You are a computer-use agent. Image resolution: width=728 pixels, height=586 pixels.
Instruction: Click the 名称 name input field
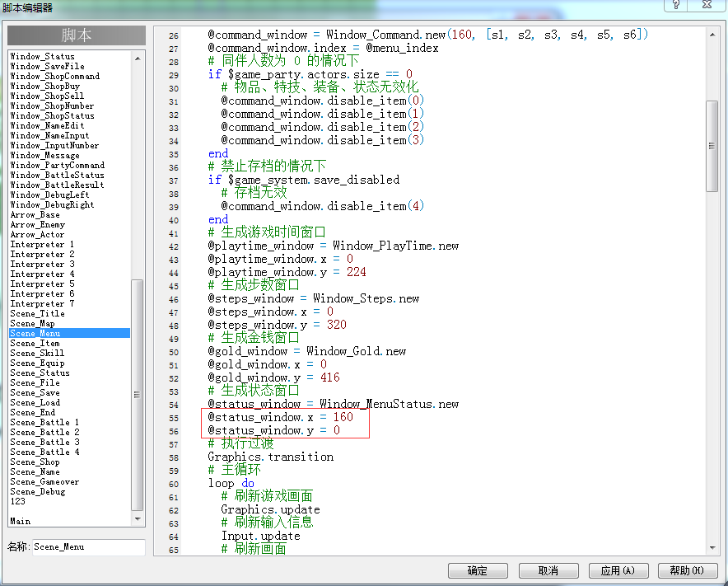click(88, 547)
